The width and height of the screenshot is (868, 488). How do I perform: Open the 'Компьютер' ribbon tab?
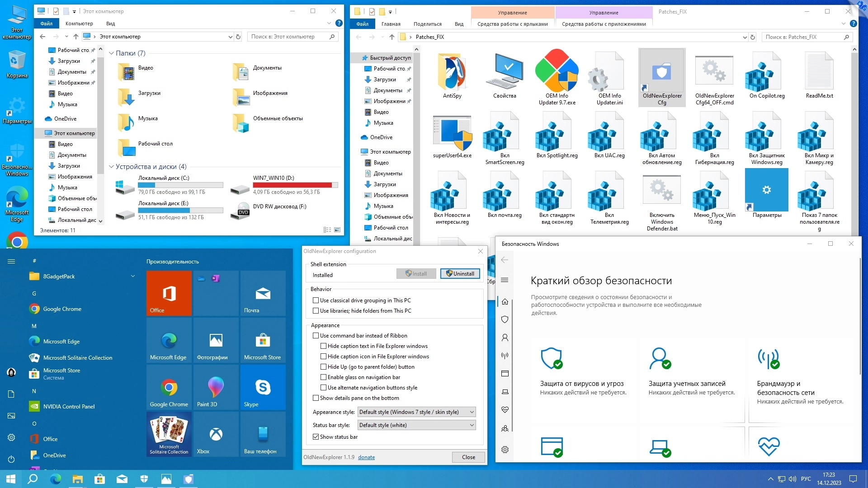(x=79, y=23)
